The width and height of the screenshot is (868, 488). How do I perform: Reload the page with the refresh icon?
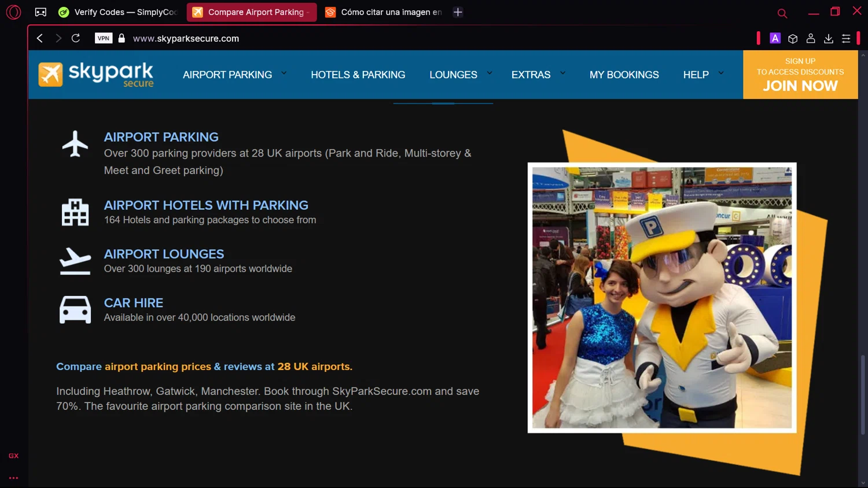point(76,38)
